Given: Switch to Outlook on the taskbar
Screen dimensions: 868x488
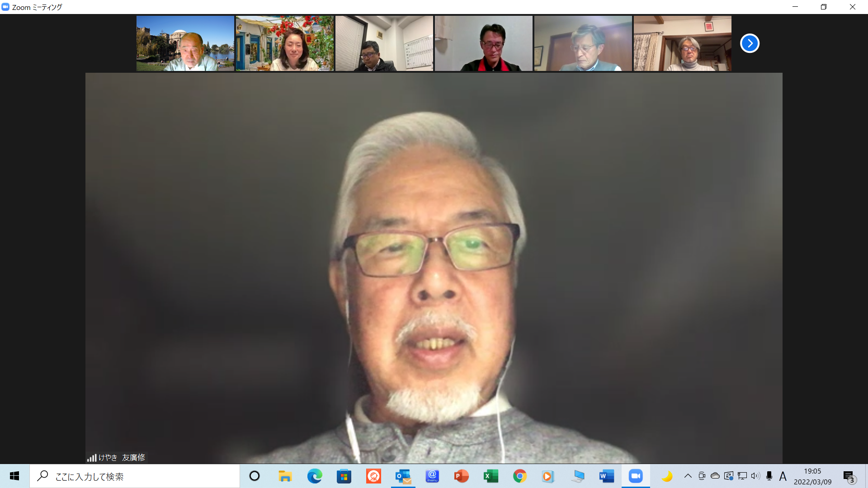Looking at the screenshot, I should [x=403, y=476].
